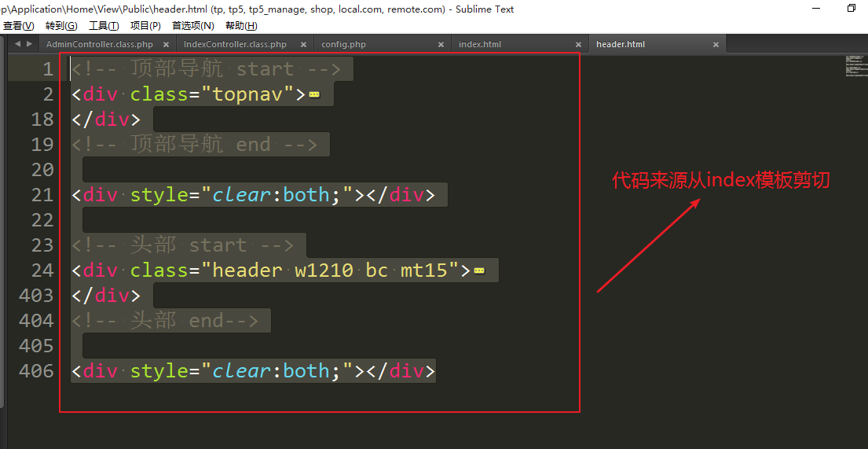Restore the window using the title bar button

click(851, 9)
